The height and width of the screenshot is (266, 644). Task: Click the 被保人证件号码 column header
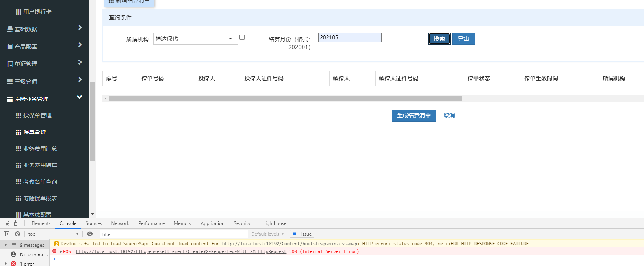click(419, 78)
